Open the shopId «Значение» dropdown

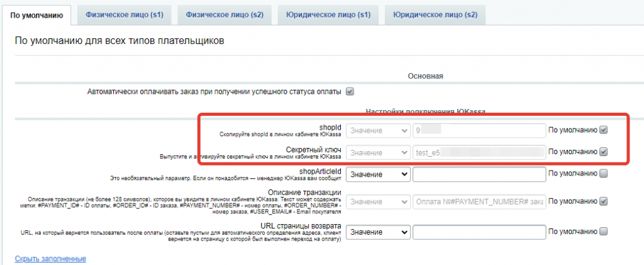coord(378,130)
